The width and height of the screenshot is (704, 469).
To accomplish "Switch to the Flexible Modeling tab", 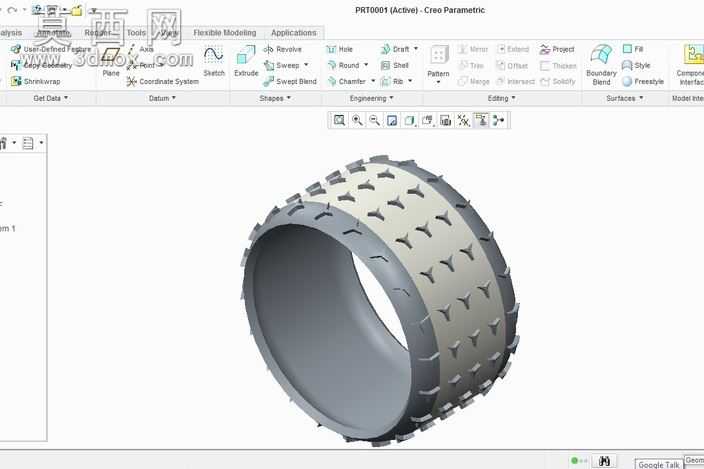I will coord(224,33).
